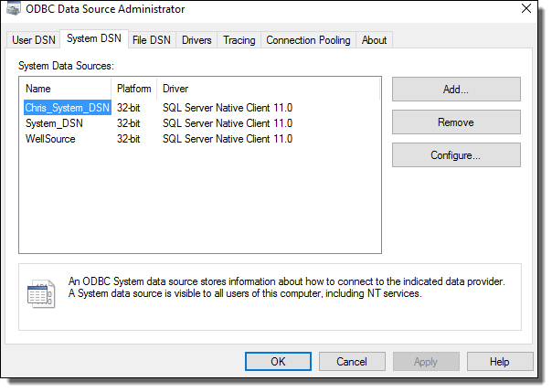
Task: Click the ODBC application icon in title bar
Action: tap(14, 9)
